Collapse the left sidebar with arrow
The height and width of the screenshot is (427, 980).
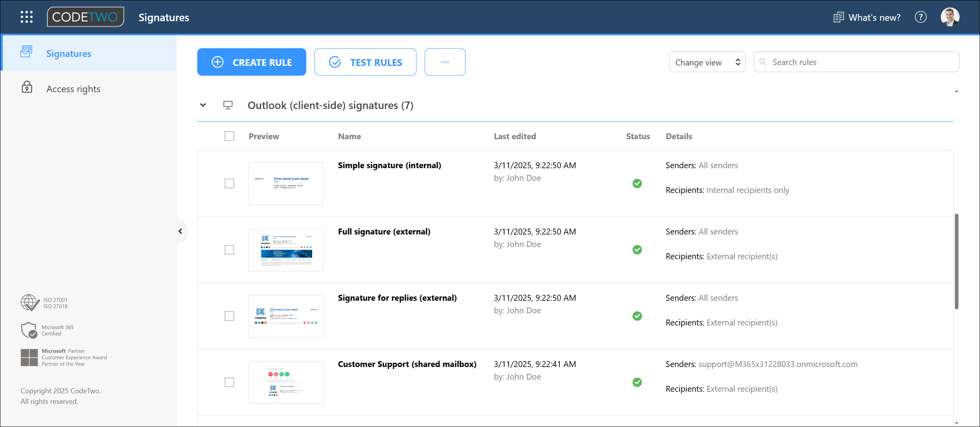coord(180,231)
